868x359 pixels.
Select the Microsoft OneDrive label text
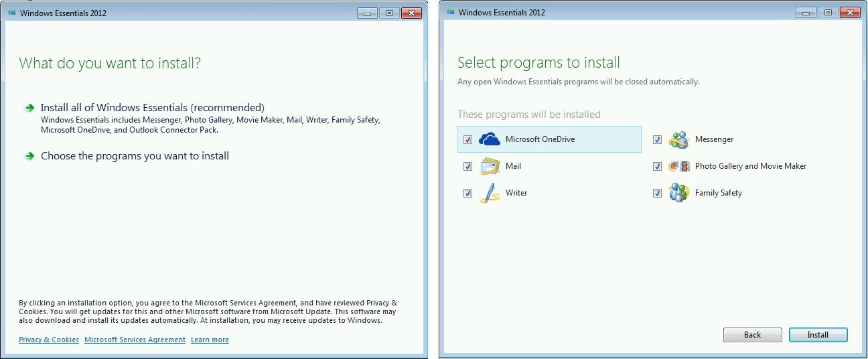point(540,139)
